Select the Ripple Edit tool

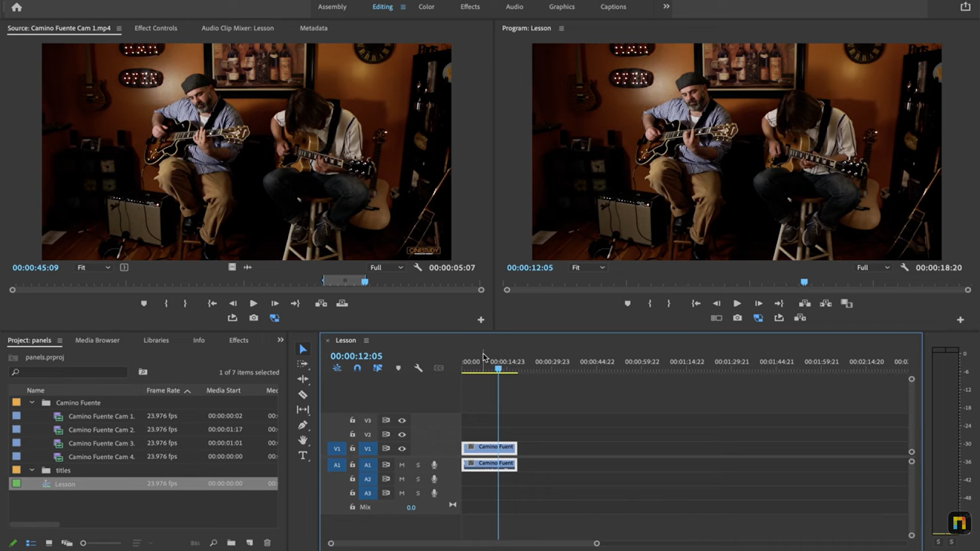tap(303, 379)
